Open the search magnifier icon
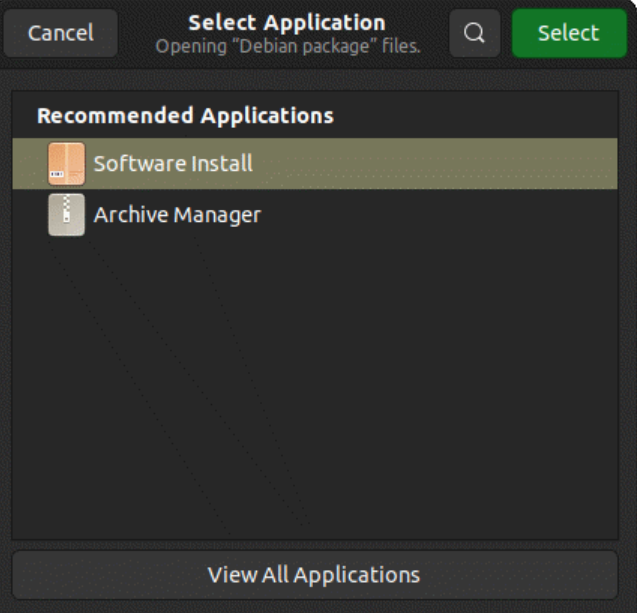637x613 pixels. point(474,33)
